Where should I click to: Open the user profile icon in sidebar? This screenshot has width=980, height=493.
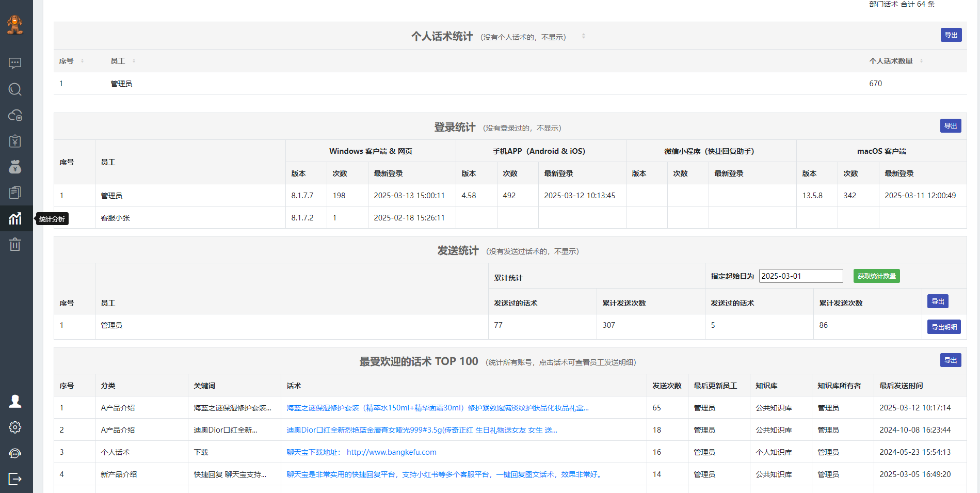click(x=15, y=401)
